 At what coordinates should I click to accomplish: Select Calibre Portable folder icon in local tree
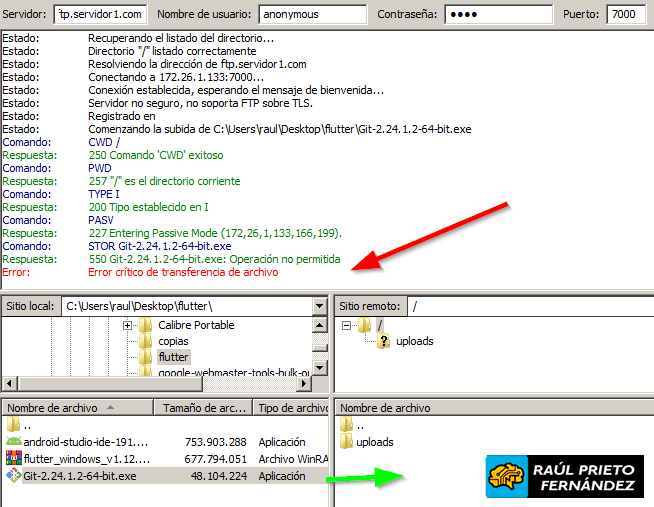point(146,325)
